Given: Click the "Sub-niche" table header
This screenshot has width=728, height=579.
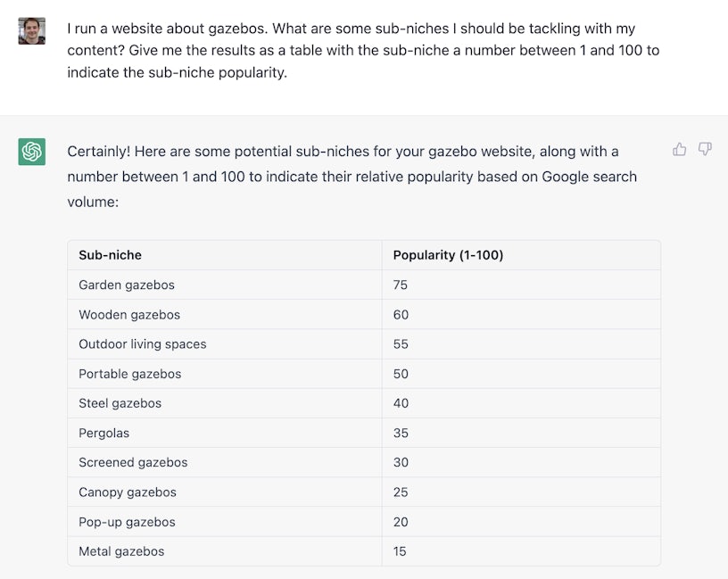Looking at the screenshot, I should (111, 255).
